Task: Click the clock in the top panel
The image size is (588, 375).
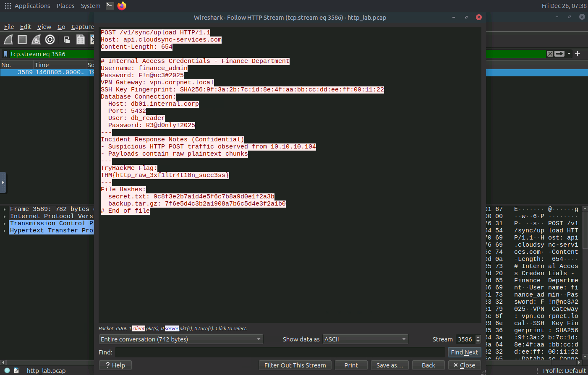Action: pyautogui.click(x=564, y=6)
